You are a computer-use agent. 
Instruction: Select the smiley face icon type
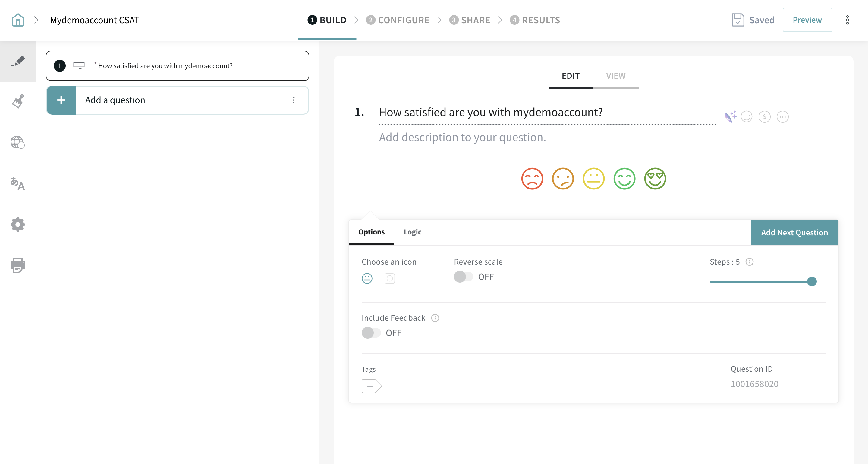[367, 278]
